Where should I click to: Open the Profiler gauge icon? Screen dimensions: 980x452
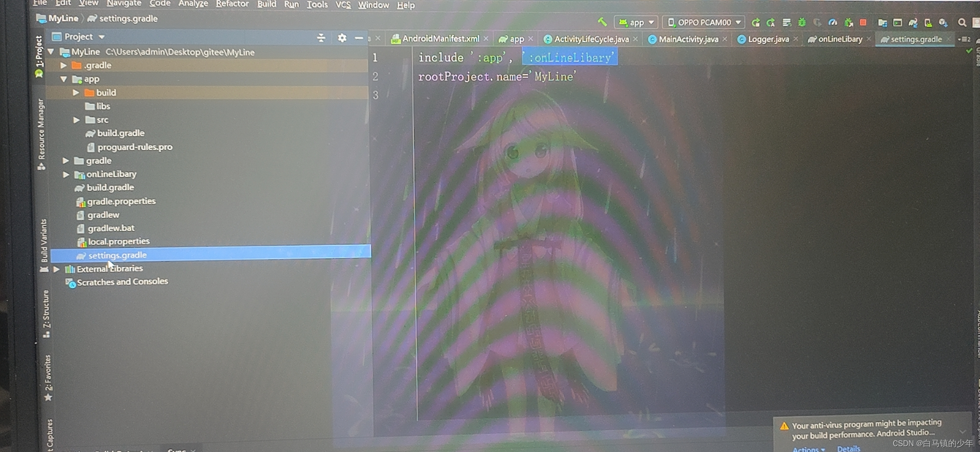tap(833, 23)
